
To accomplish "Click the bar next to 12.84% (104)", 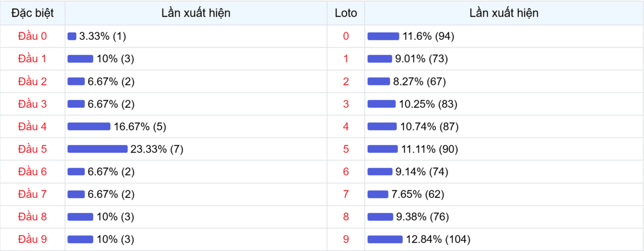I will pos(385,239).
